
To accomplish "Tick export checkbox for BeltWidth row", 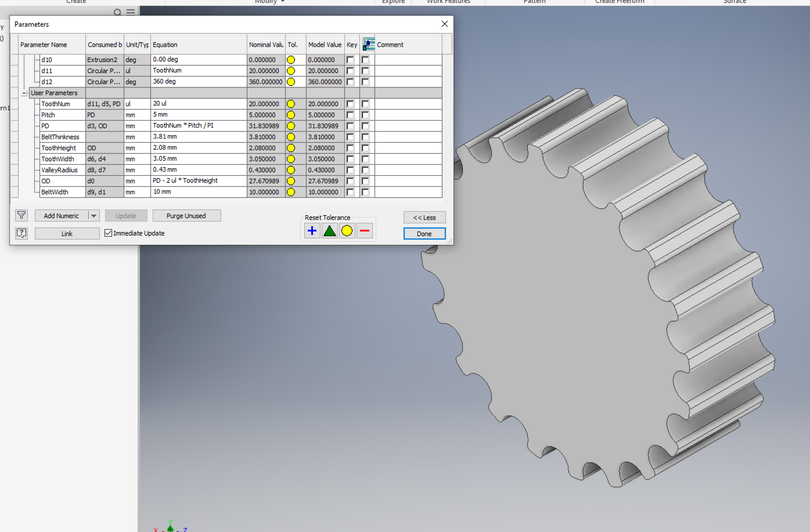I will (x=365, y=192).
